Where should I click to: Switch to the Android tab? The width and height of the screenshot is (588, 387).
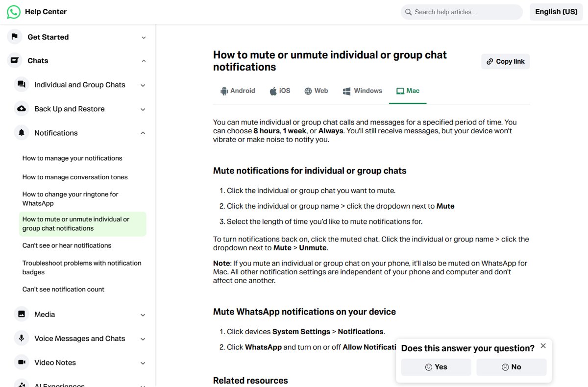(238, 91)
